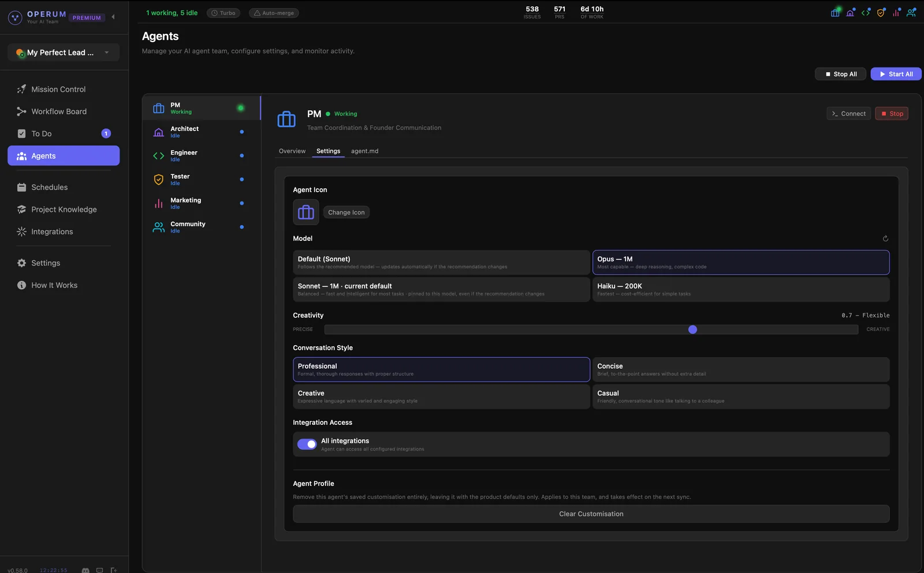This screenshot has width=924, height=573.
Task: Open Project Knowledge in the sidebar
Action: point(64,209)
